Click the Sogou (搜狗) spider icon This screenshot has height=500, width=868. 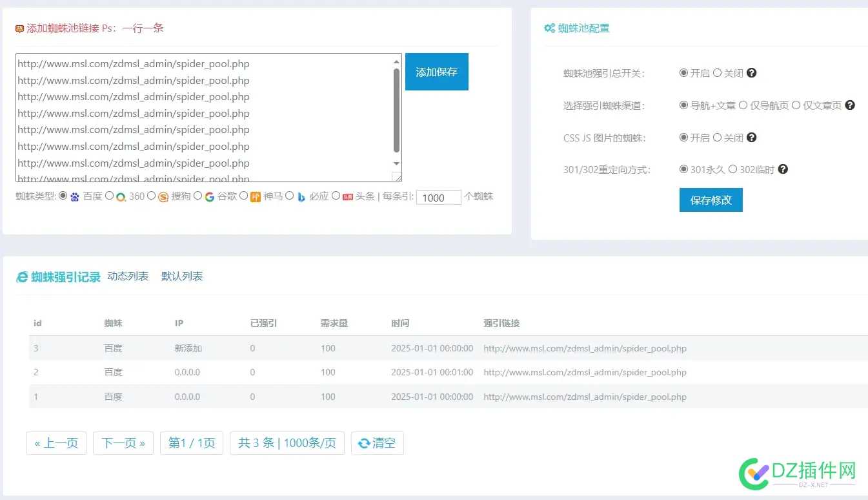tap(163, 196)
